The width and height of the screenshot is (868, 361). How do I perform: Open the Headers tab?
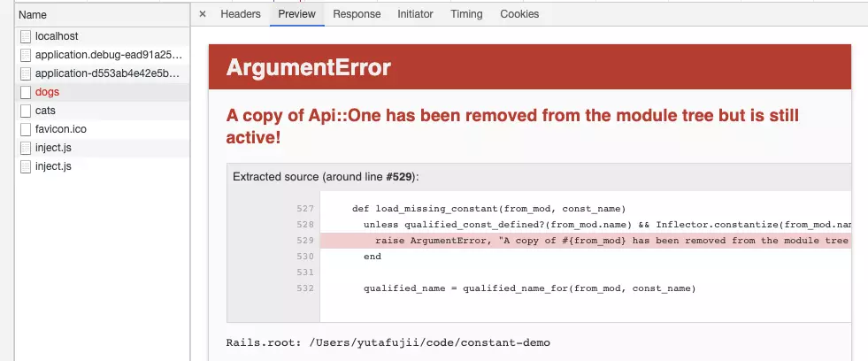(241, 14)
